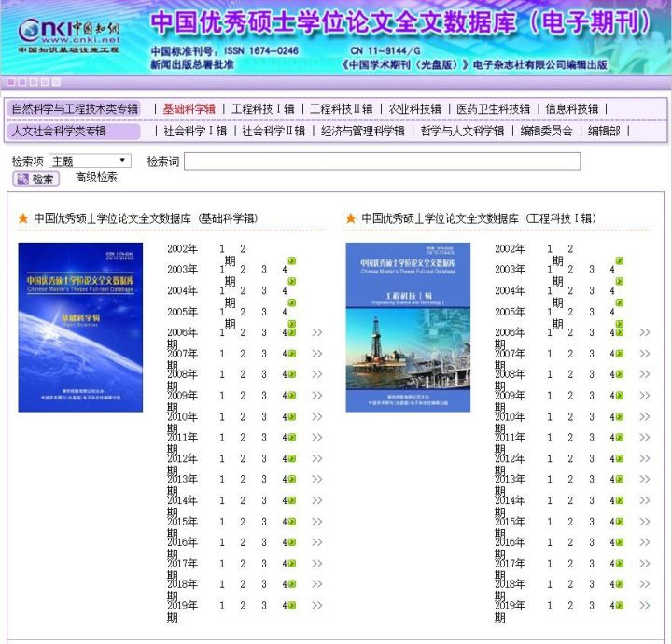The height and width of the screenshot is (644, 672).
Task: Switch to 基础科学辑 tab
Action: [189, 109]
